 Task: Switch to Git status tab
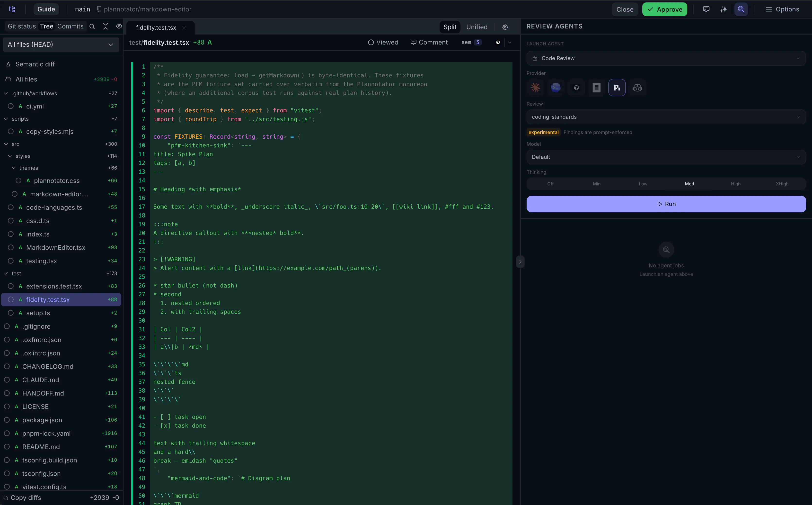pyautogui.click(x=22, y=26)
